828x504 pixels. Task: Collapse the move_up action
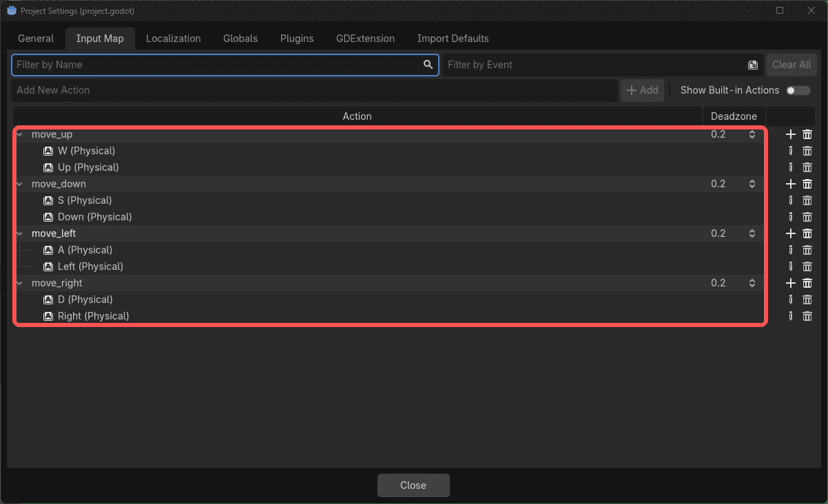pyautogui.click(x=20, y=134)
